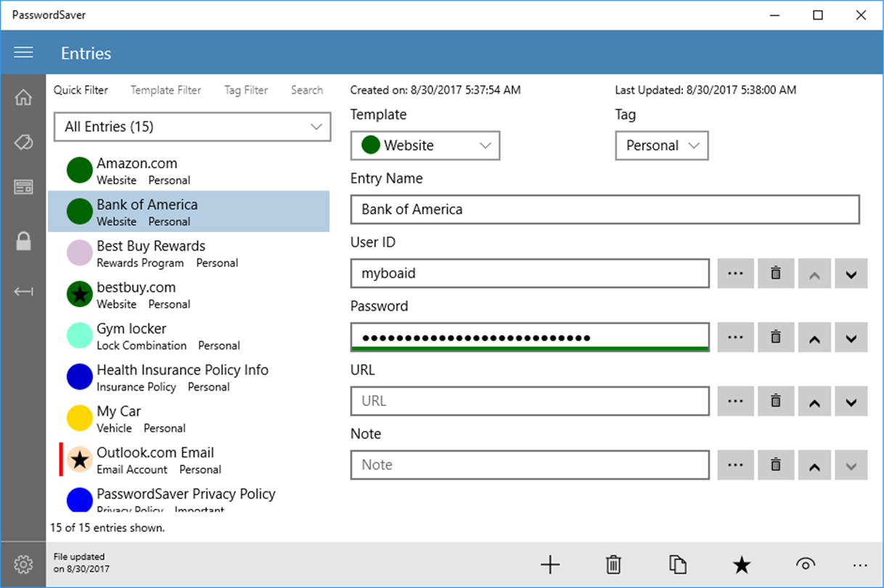Click the File updated status text
Viewport: 884px width, 588px height.
(x=81, y=563)
